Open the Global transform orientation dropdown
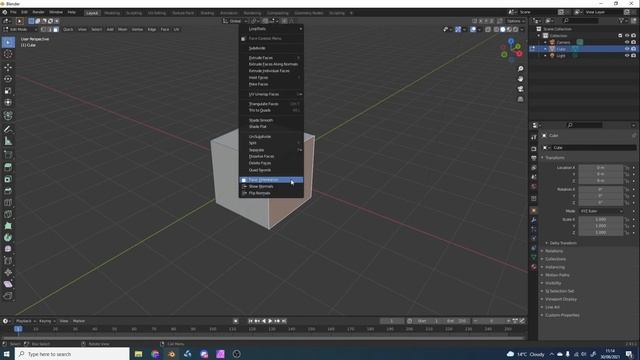Viewport: 640px width, 360px height. coord(235,21)
